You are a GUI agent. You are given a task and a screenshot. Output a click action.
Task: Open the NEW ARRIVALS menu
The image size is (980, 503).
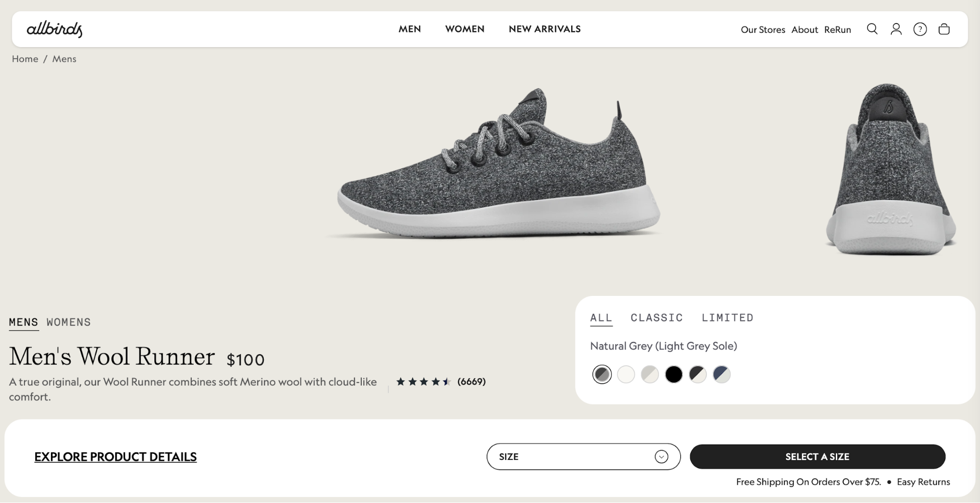pos(545,29)
